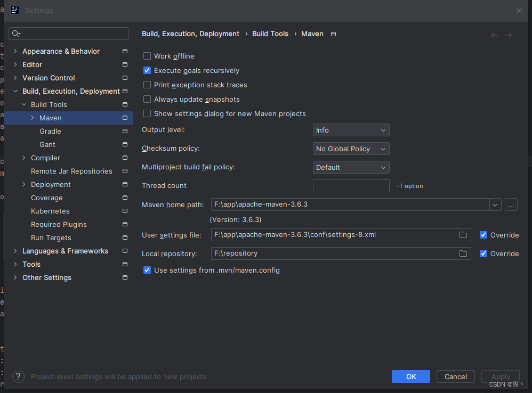This screenshot has height=393, width=532.
Task: Uncheck Override for Local repository
Action: [x=483, y=254]
